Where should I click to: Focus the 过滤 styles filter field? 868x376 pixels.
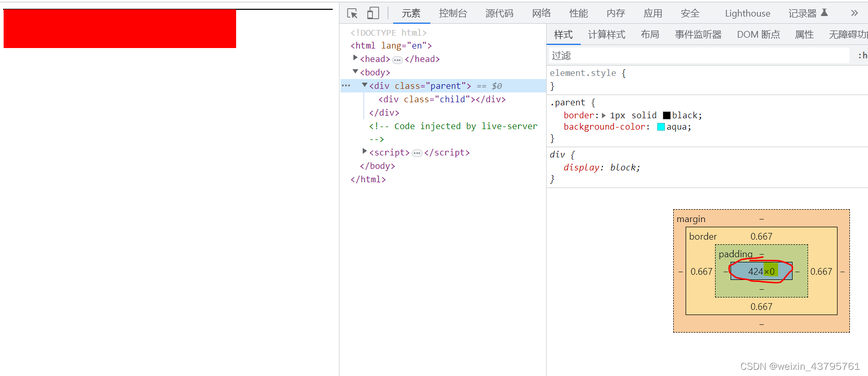[699, 55]
